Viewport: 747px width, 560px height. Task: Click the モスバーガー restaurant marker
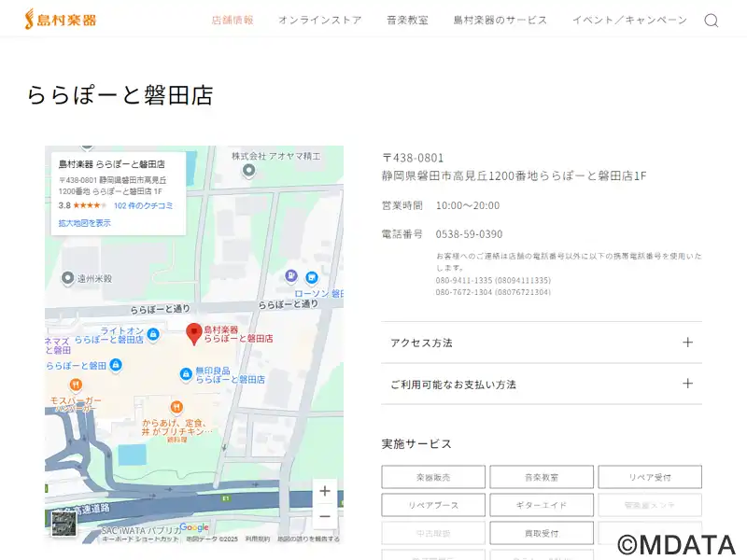click(x=76, y=385)
